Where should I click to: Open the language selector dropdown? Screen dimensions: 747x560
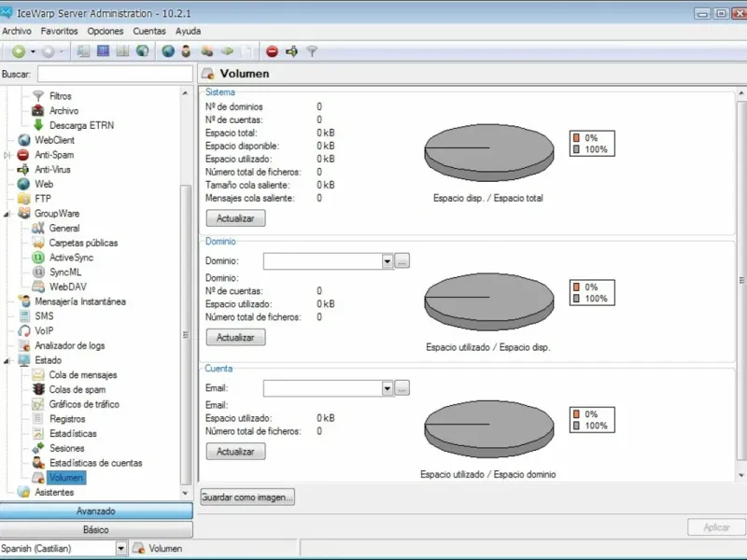[121, 549]
